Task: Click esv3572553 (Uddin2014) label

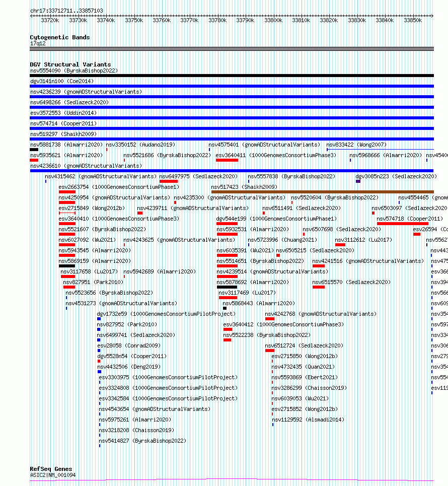Action: (x=63, y=113)
